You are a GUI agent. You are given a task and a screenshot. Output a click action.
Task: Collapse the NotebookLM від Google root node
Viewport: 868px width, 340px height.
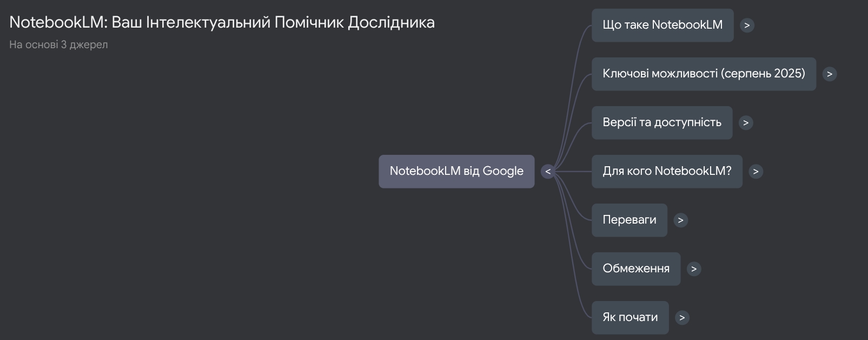[x=548, y=172]
